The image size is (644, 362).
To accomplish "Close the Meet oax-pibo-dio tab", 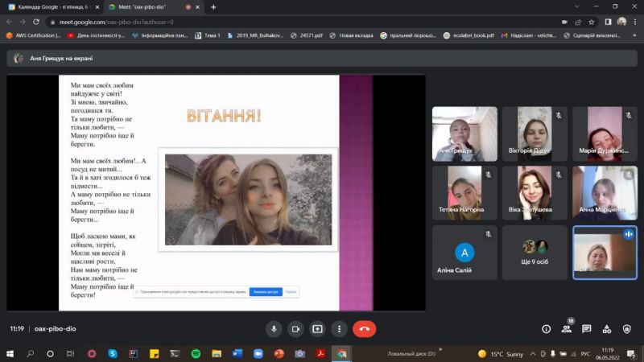I will [x=197, y=7].
